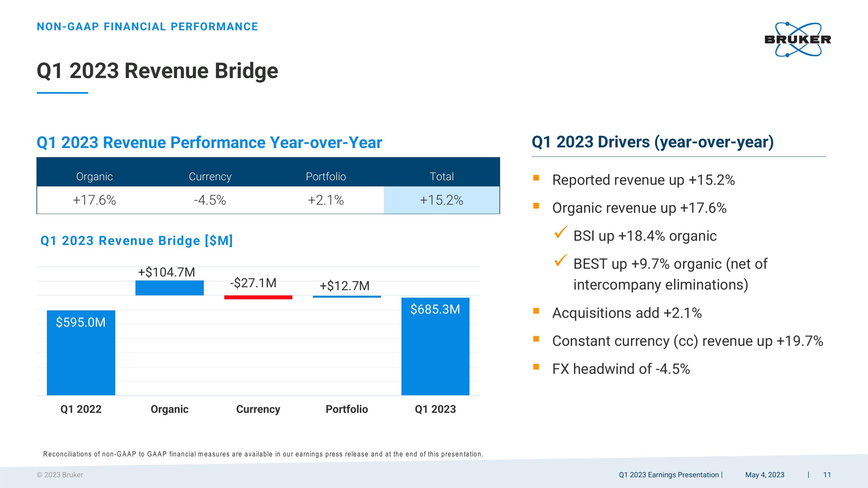Click the 'Organic' axis label under chart
The width and height of the screenshot is (868, 488).
[170, 409]
